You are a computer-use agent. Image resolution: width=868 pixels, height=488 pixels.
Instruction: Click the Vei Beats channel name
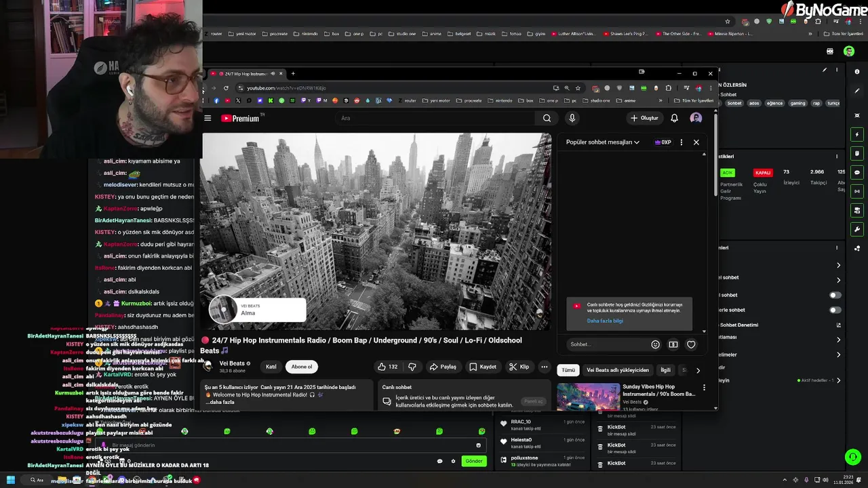pyautogui.click(x=232, y=363)
